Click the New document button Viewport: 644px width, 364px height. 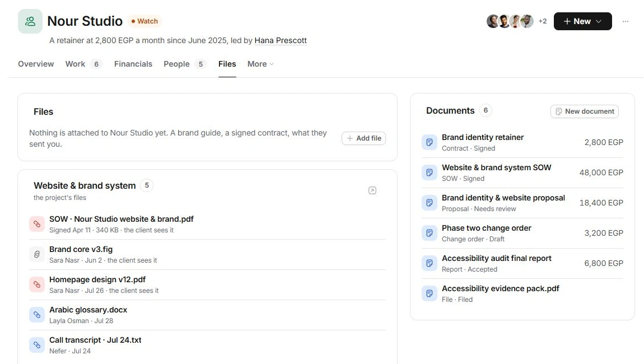[x=585, y=111]
